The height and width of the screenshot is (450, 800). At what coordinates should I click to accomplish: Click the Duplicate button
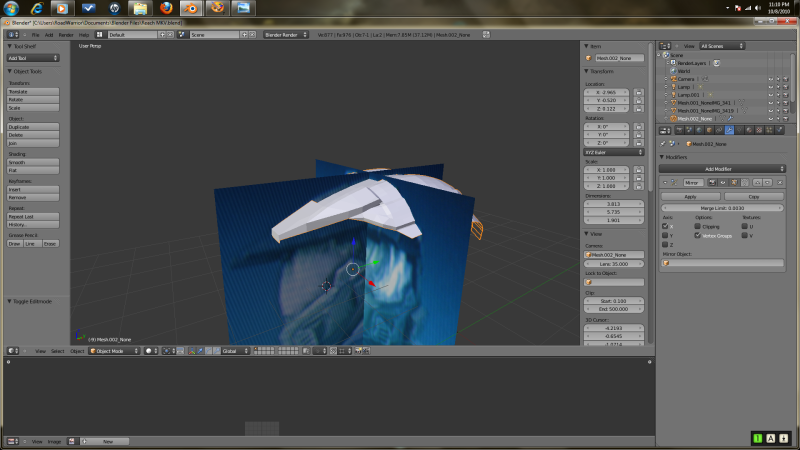point(33,127)
